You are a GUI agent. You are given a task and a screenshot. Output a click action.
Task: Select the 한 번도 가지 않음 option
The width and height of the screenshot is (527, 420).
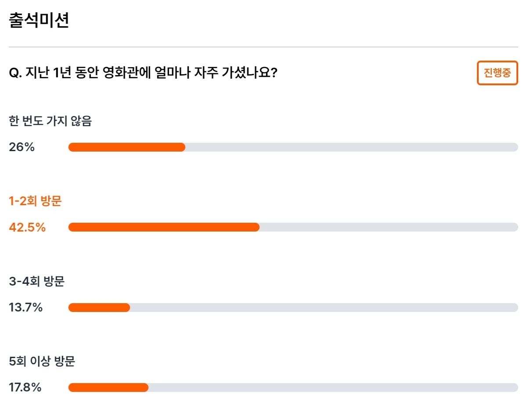tap(50, 121)
